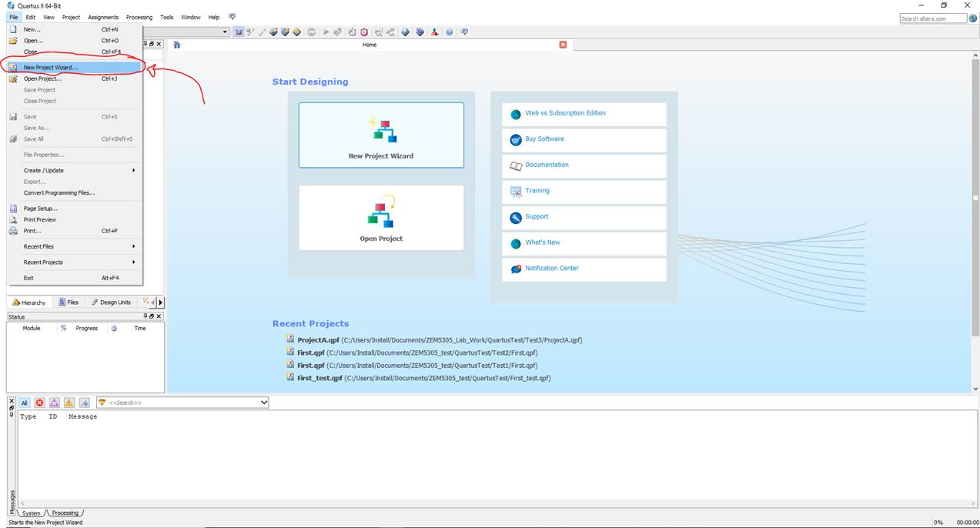Click the large New Project Wizard tile
The image size is (980, 528).
381,135
